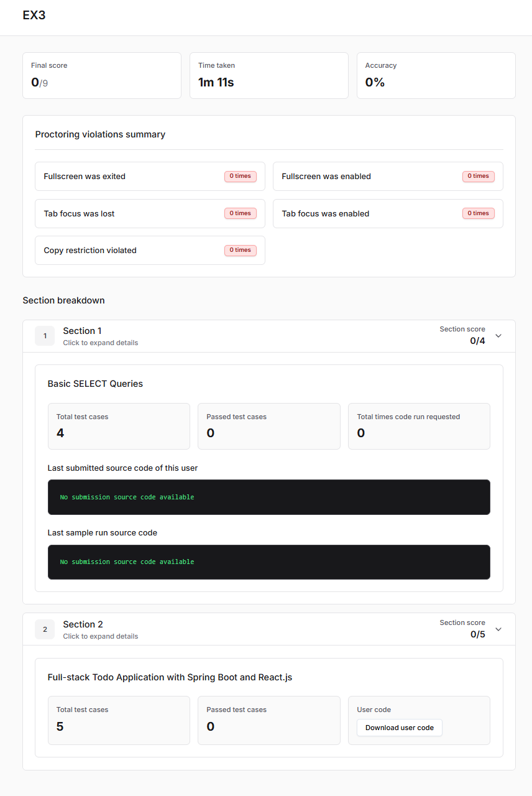Screen dimensions: 532x796
Task: Click the last submitted source code block
Action: click(268, 497)
